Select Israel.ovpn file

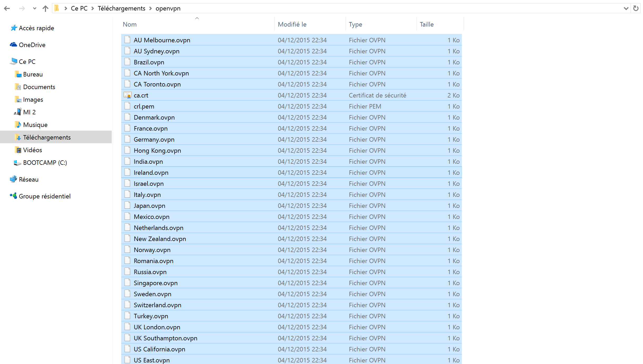pos(291,183)
